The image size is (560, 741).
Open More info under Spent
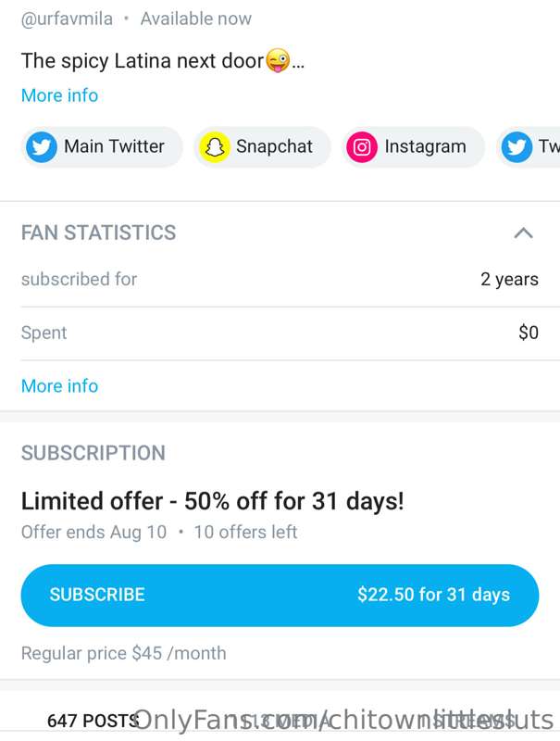(60, 386)
